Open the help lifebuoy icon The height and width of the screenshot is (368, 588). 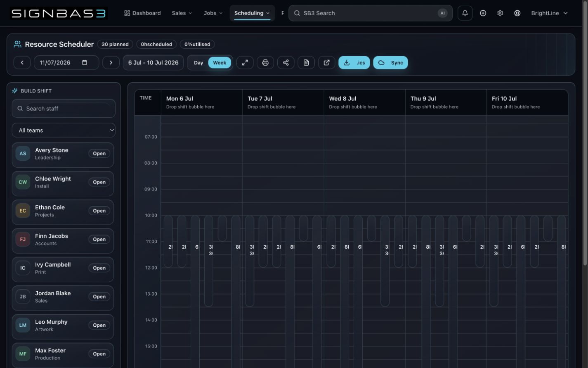pos(517,13)
